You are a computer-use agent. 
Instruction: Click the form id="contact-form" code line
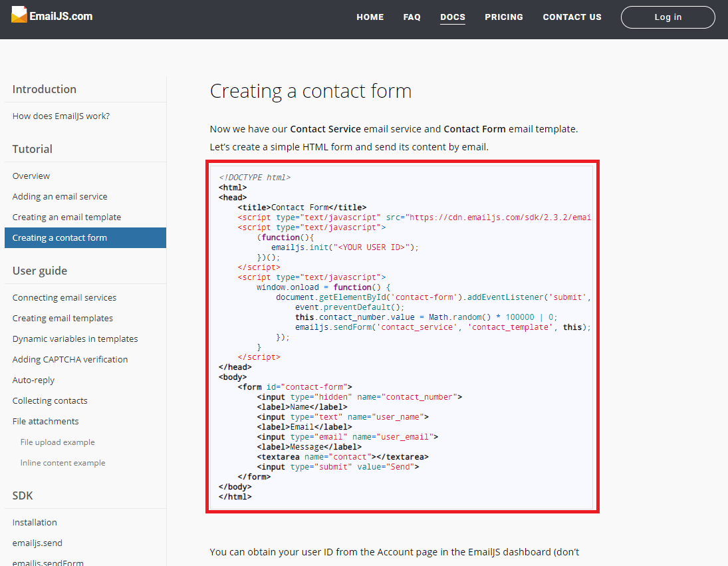(x=295, y=387)
